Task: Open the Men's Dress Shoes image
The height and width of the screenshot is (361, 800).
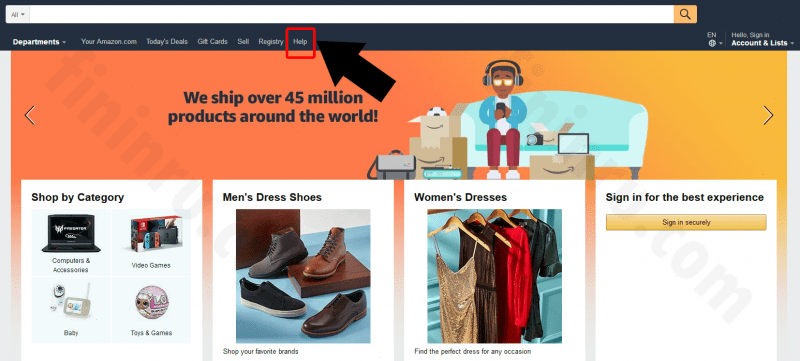Action: click(303, 276)
